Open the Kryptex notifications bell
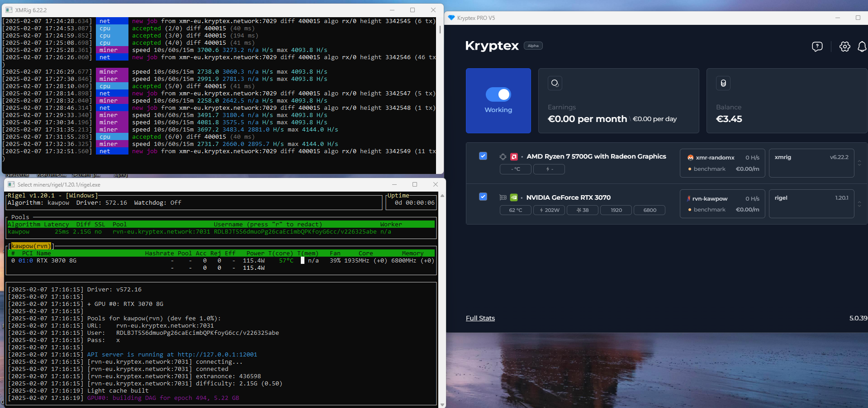Image resolution: width=868 pixels, height=408 pixels. coord(862,47)
